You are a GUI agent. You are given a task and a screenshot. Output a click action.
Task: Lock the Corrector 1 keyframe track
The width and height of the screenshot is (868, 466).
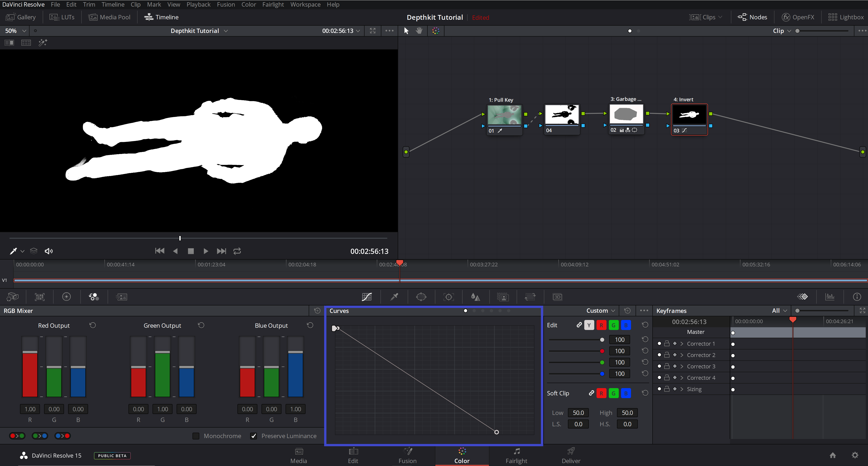666,344
